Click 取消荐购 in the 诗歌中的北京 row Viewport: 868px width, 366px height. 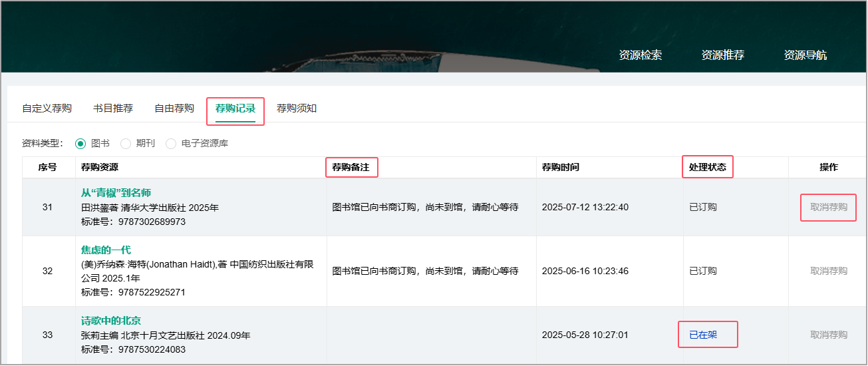click(828, 335)
